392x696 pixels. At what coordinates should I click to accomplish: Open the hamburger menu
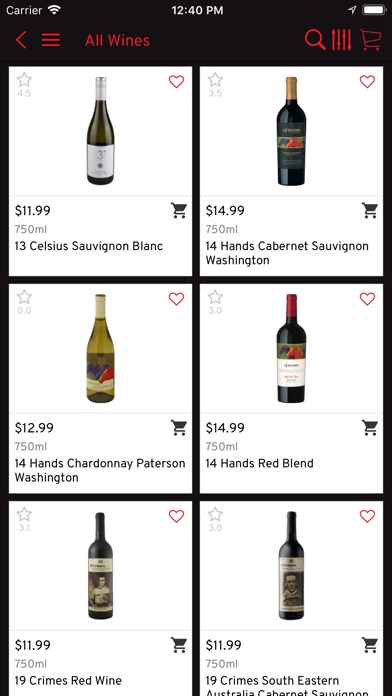[x=51, y=40]
